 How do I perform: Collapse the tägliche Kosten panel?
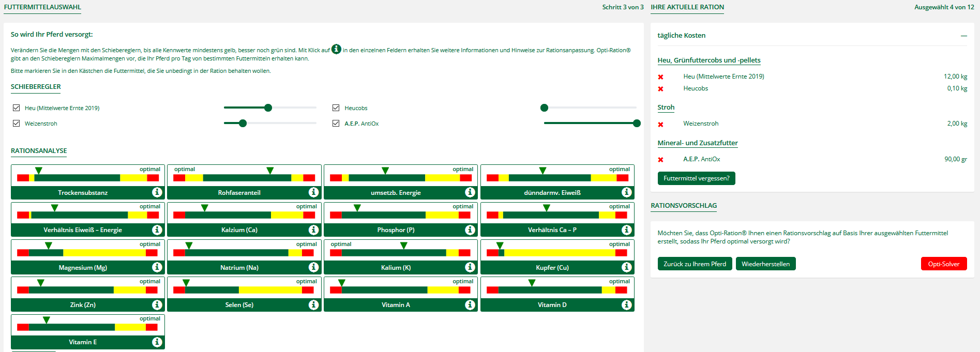coord(963,36)
